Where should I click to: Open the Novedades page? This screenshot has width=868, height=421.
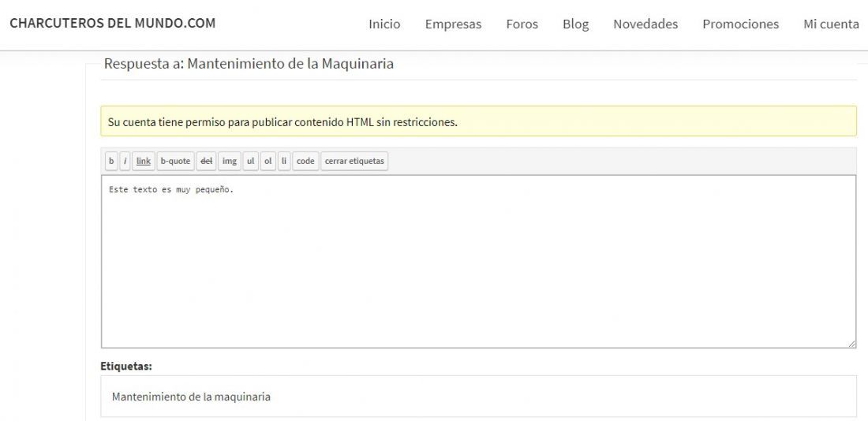click(x=645, y=24)
